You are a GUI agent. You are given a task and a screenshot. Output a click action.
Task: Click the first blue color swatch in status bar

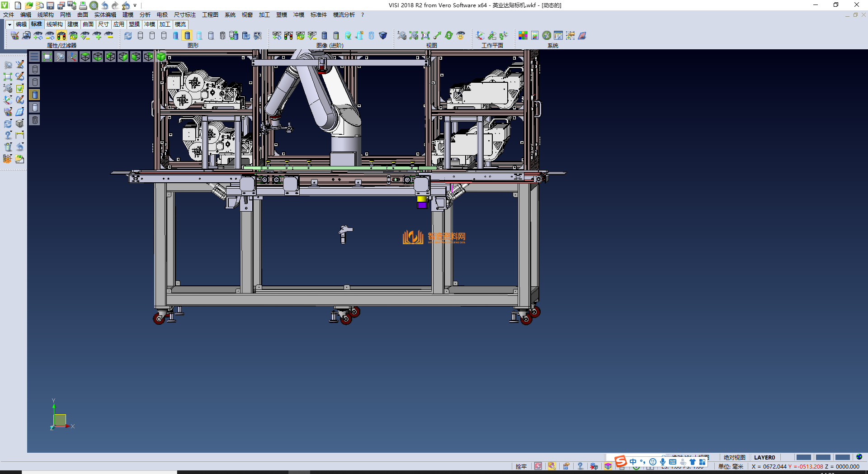click(x=803, y=457)
